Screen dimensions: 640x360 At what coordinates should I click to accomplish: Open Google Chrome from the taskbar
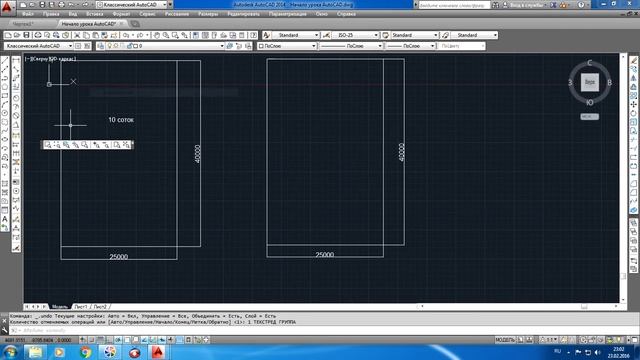[85, 352]
